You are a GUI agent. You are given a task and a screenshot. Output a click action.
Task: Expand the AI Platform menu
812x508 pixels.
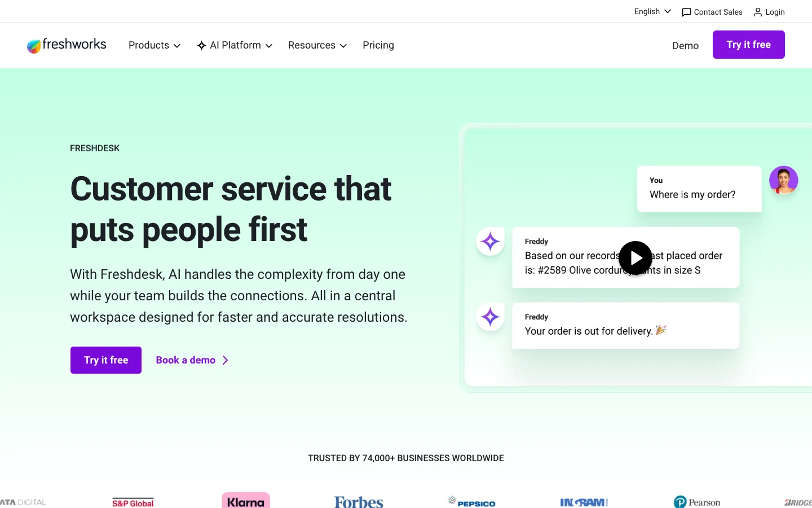[x=235, y=45]
